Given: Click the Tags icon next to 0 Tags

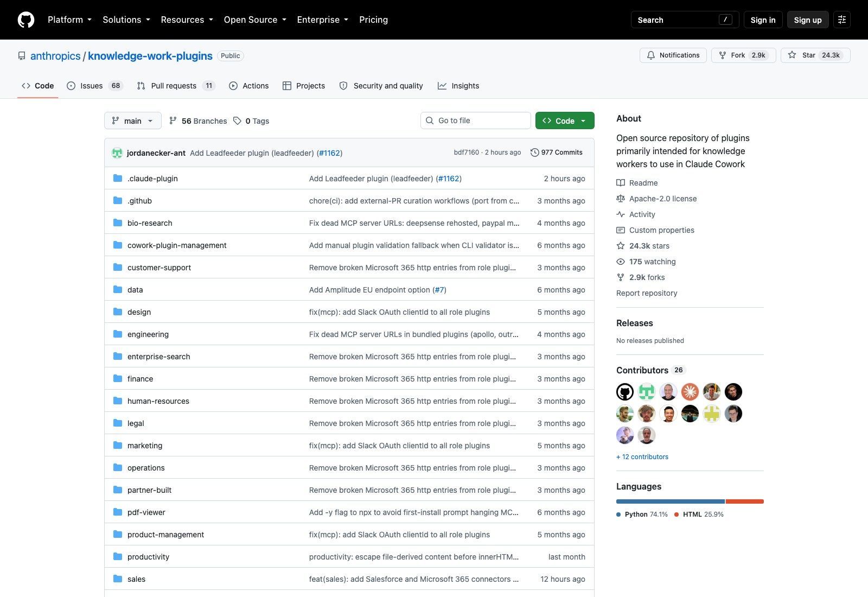Looking at the screenshot, I should (x=237, y=120).
